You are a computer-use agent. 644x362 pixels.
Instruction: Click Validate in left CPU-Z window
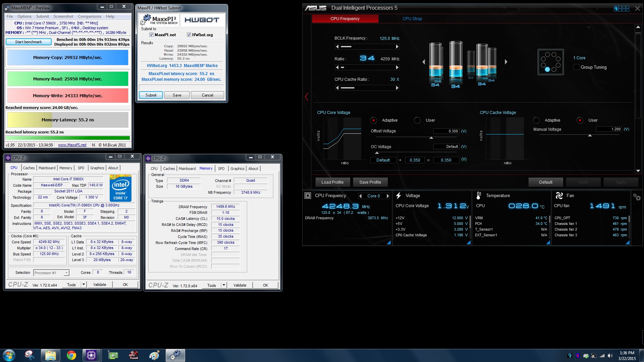tap(100, 285)
